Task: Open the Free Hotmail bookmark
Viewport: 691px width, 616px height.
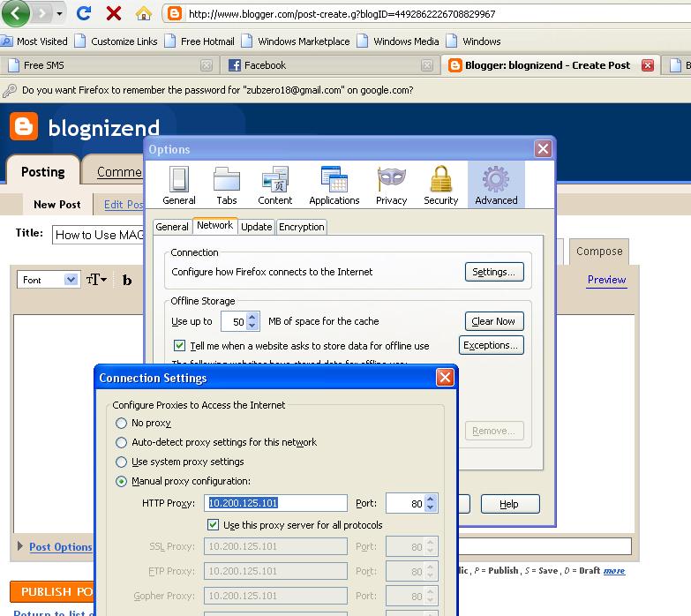Action: [x=199, y=41]
